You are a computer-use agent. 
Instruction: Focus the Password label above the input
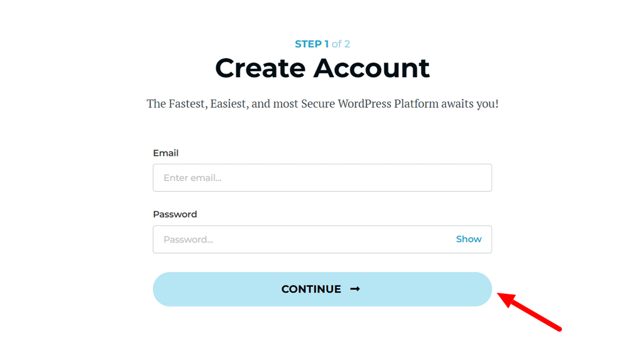pos(175,214)
